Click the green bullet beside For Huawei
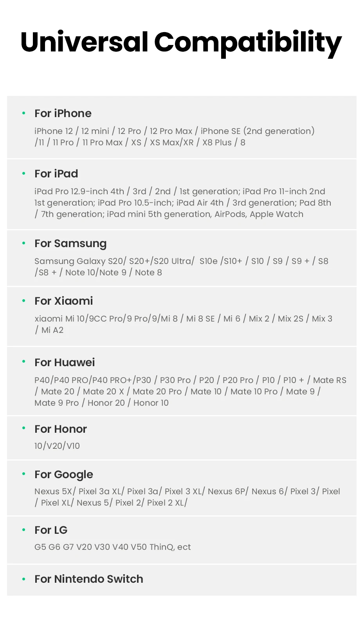Viewport: 364px width, 636px height. click(24, 361)
